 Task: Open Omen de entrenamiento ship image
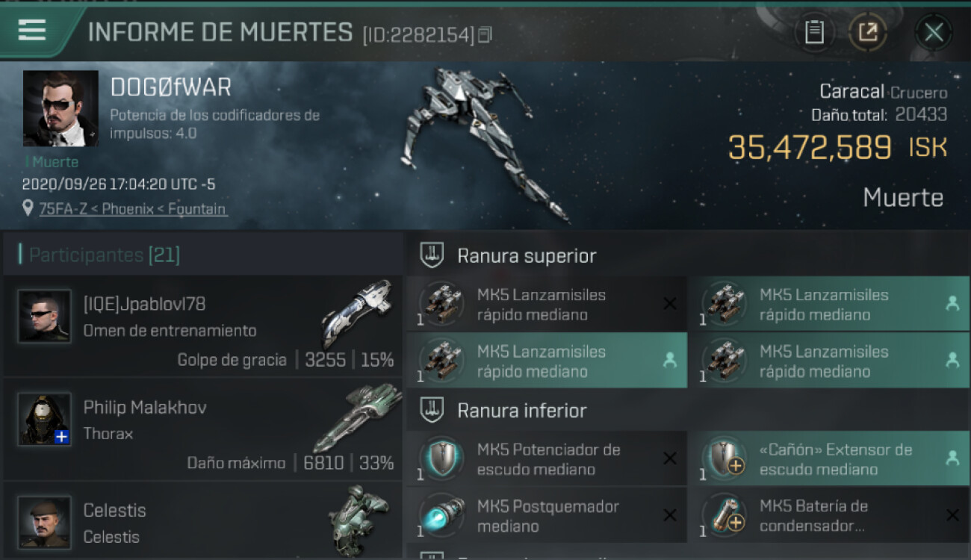click(x=357, y=314)
